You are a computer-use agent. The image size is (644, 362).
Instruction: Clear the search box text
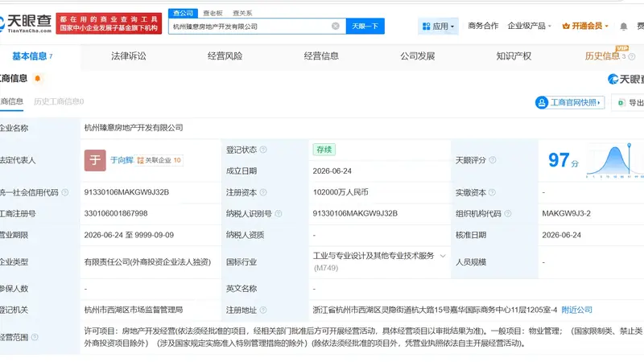pos(336,27)
